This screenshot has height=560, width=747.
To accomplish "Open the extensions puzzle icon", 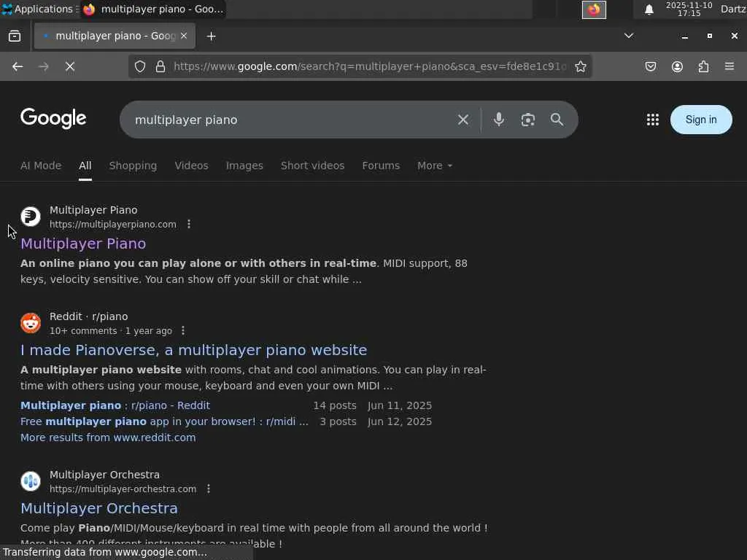I will tap(703, 66).
